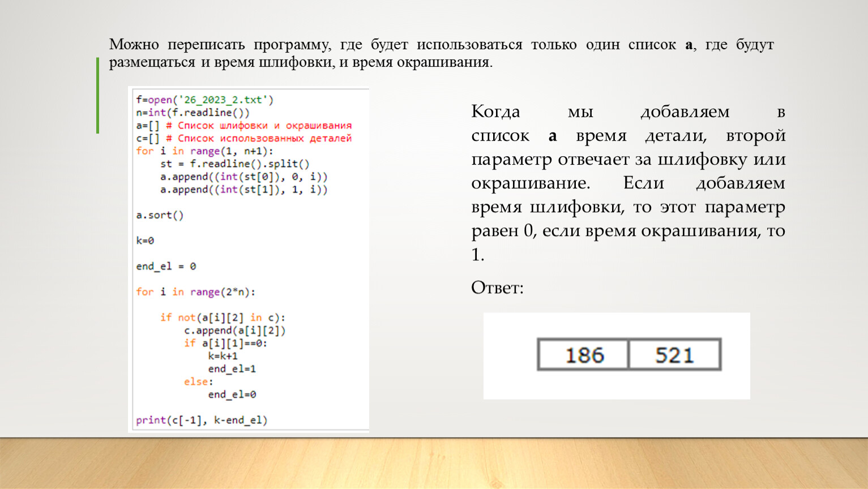868x489 pixels.
Task: Click the n=int(f.readline()) code line
Action: point(193,113)
